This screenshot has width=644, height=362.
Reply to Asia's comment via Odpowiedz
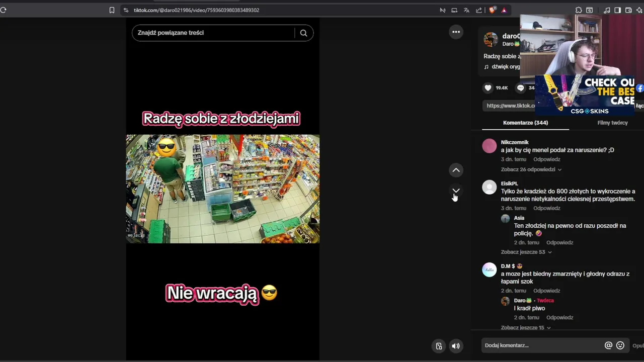[x=559, y=242]
